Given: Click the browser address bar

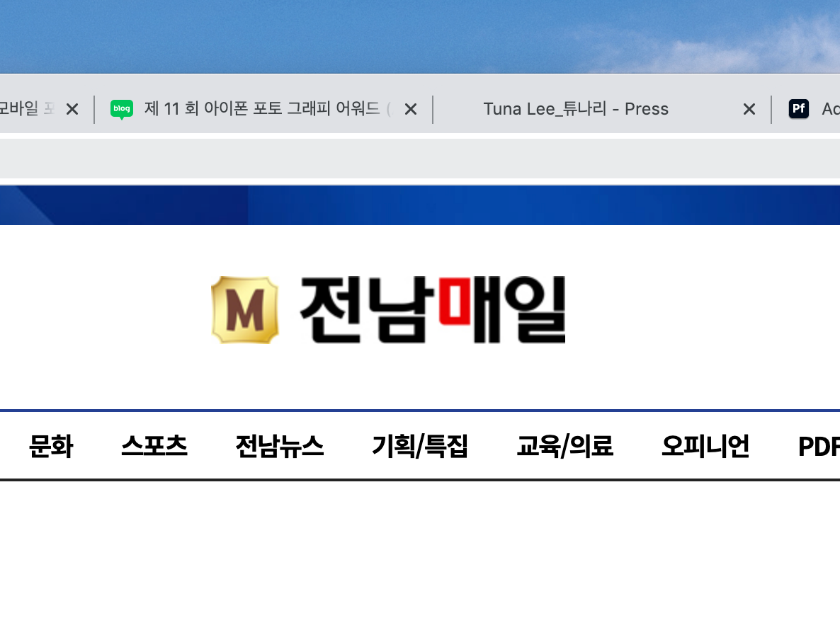Looking at the screenshot, I should [420, 159].
